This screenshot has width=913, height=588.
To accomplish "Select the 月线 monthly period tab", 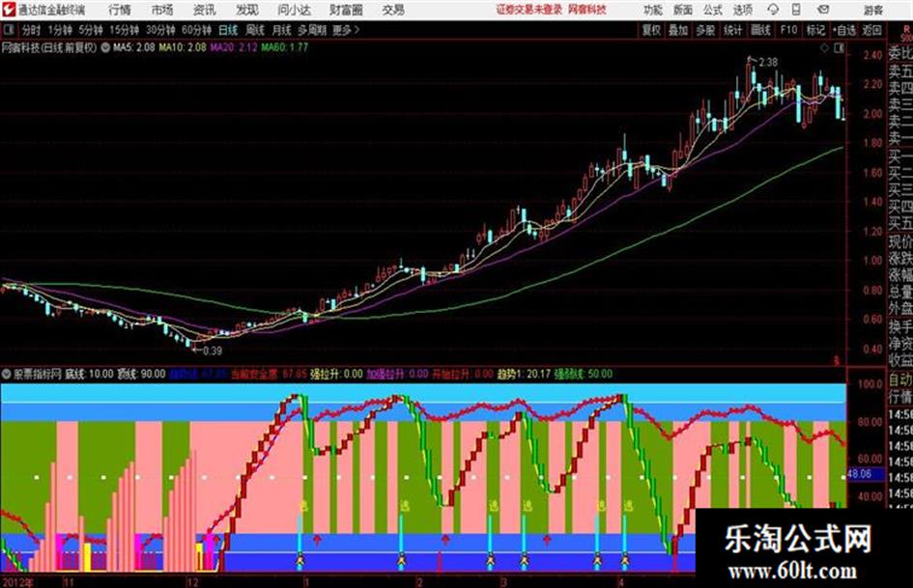I will click(282, 30).
